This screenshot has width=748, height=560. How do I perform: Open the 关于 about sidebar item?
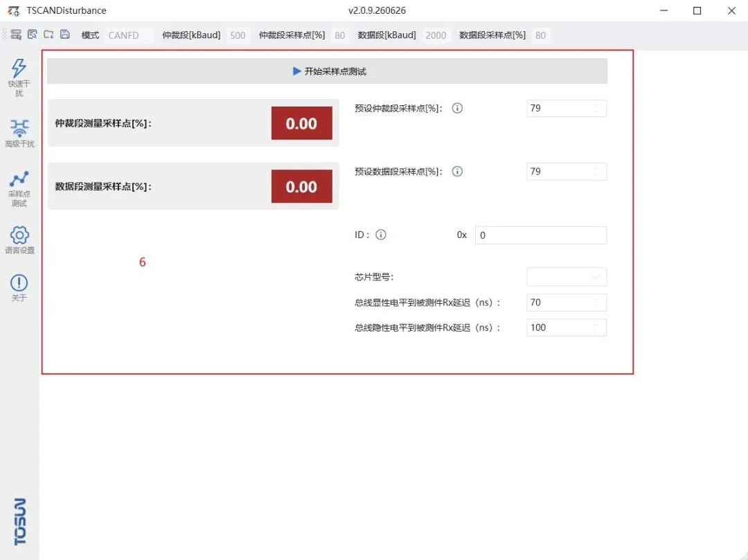[x=19, y=288]
